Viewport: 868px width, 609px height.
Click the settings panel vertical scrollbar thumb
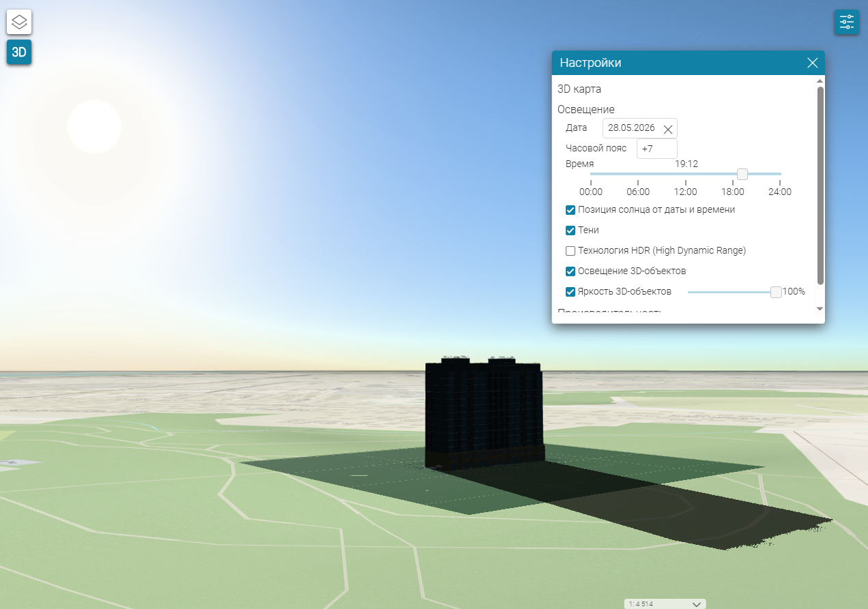(820, 185)
